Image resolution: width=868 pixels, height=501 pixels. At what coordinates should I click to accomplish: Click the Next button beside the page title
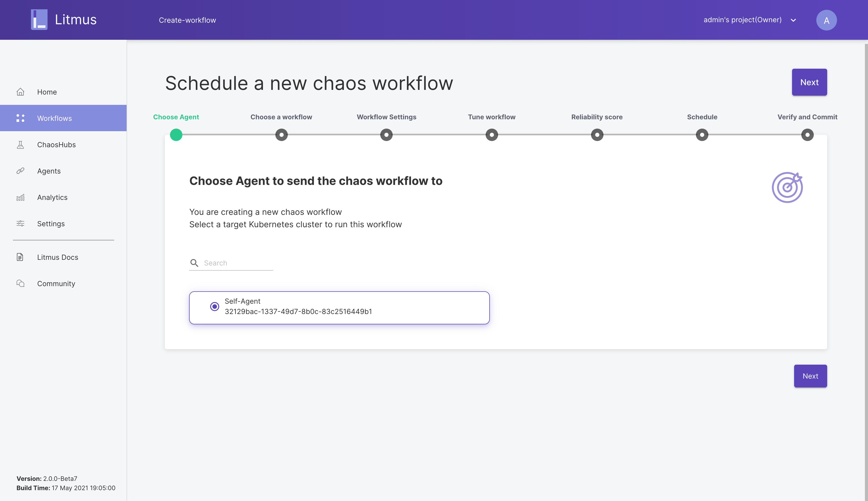coord(809,82)
